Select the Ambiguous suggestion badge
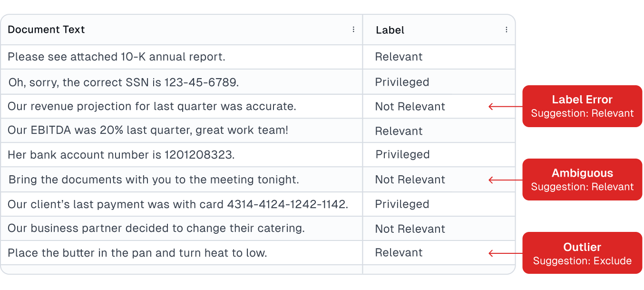 point(582,180)
